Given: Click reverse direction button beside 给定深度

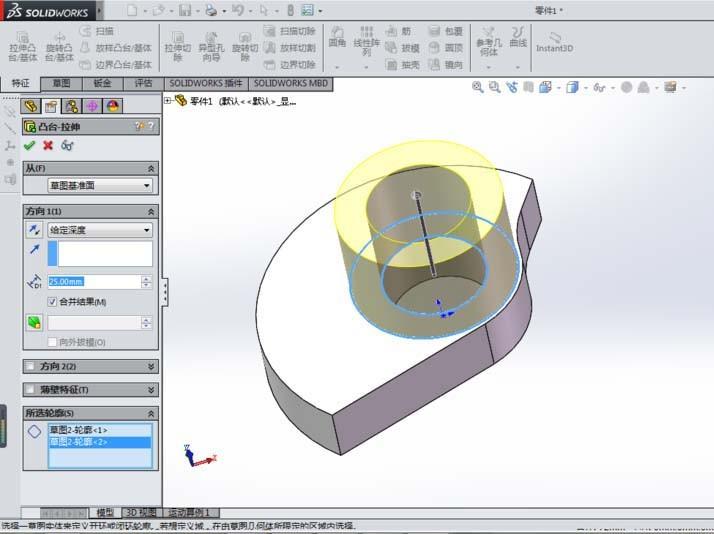Looking at the screenshot, I should [35, 230].
